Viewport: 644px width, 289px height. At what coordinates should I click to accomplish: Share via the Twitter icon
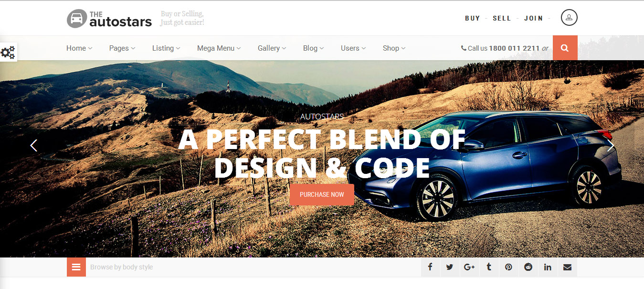(450, 267)
